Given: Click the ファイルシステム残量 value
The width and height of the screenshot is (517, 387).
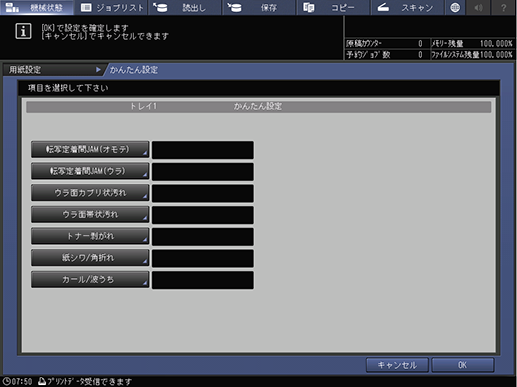Looking at the screenshot, I should [496, 54].
